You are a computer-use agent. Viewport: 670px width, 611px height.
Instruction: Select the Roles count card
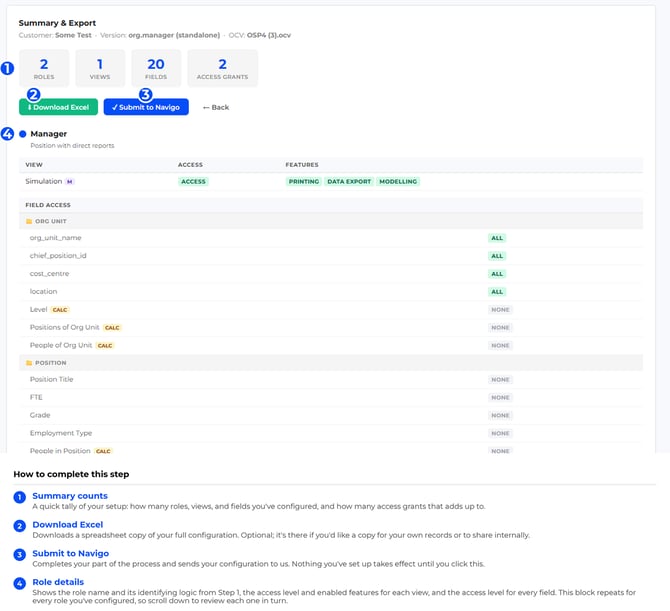44,68
